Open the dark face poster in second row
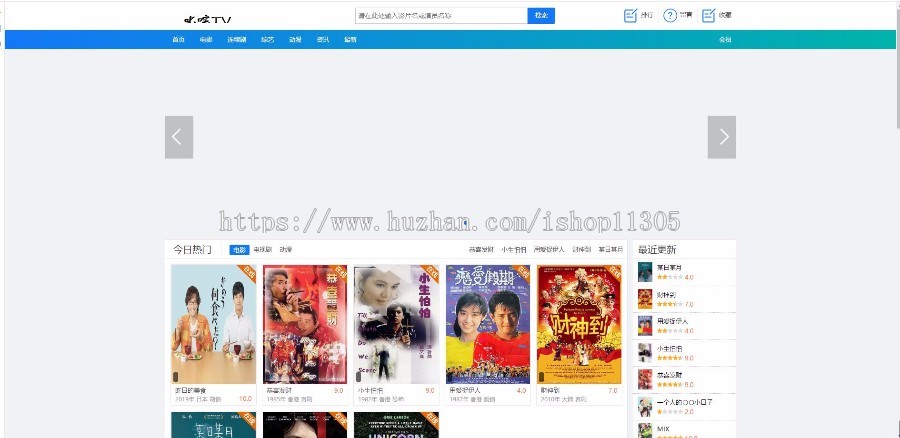The width and height of the screenshot is (900, 438). (x=305, y=425)
